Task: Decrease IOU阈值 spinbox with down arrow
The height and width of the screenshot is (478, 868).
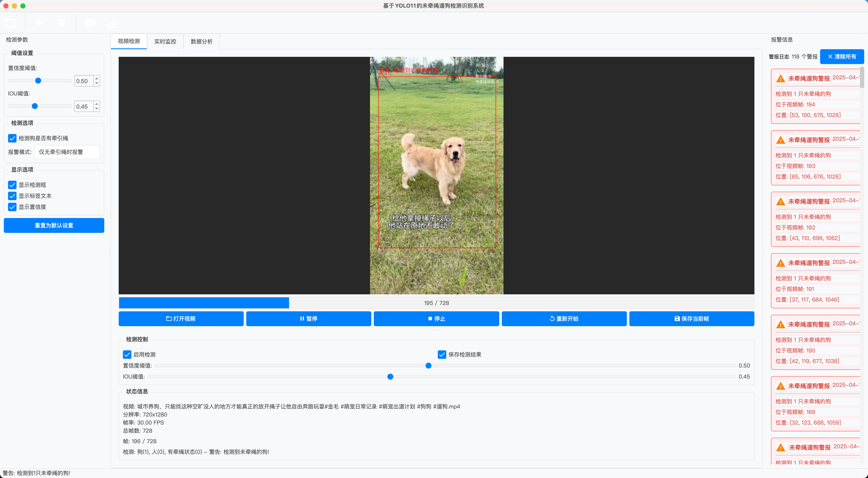Action: (x=97, y=109)
